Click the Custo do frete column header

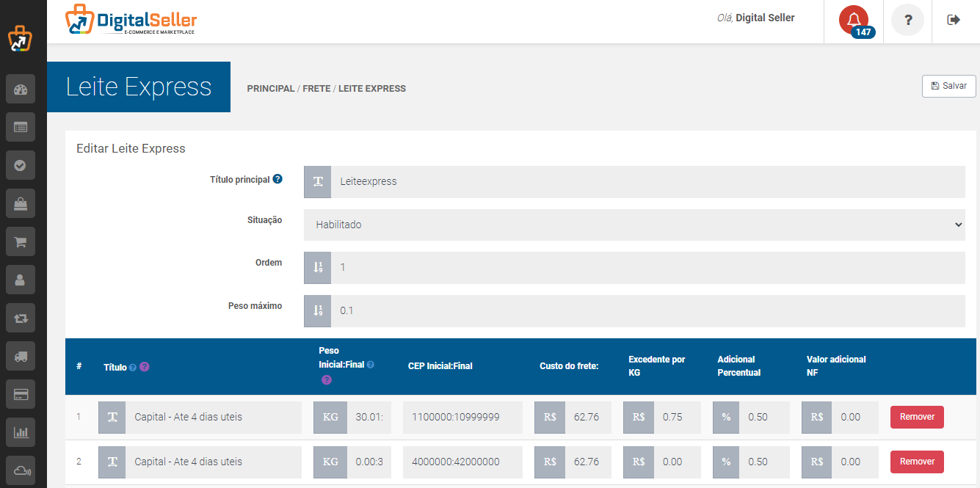569,365
